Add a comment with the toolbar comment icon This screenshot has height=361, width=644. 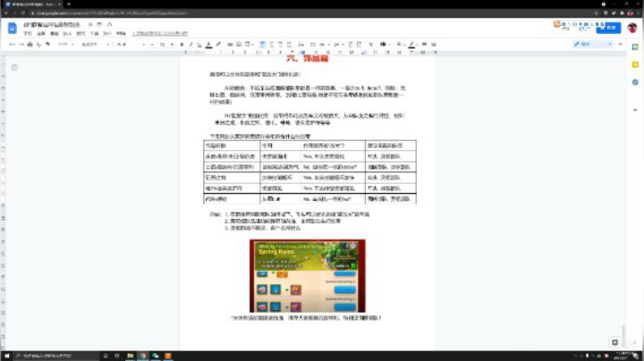pos(239,45)
